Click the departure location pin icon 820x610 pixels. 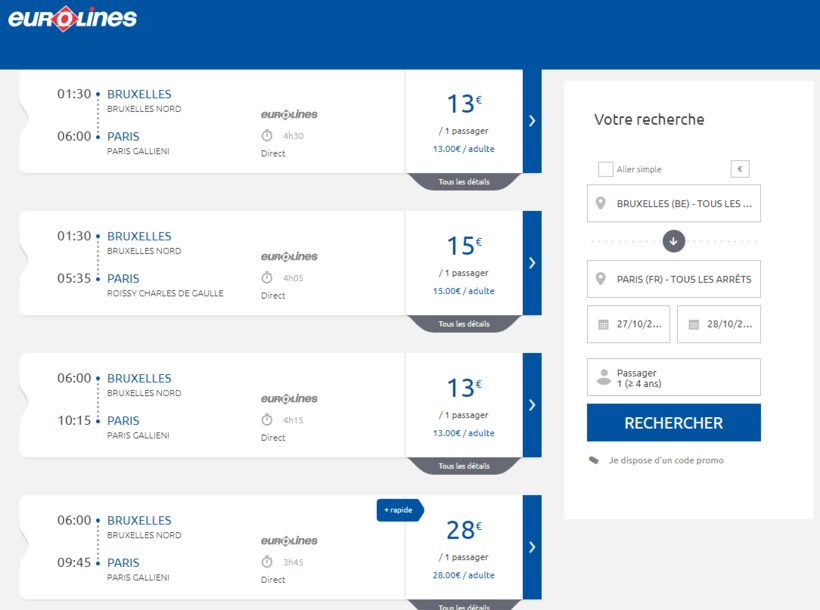601,204
